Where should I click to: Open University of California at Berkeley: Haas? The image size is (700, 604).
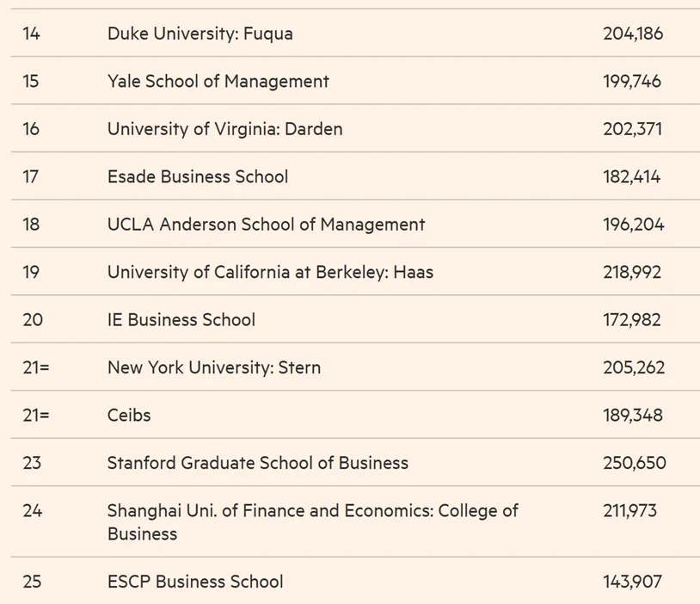coord(270,272)
